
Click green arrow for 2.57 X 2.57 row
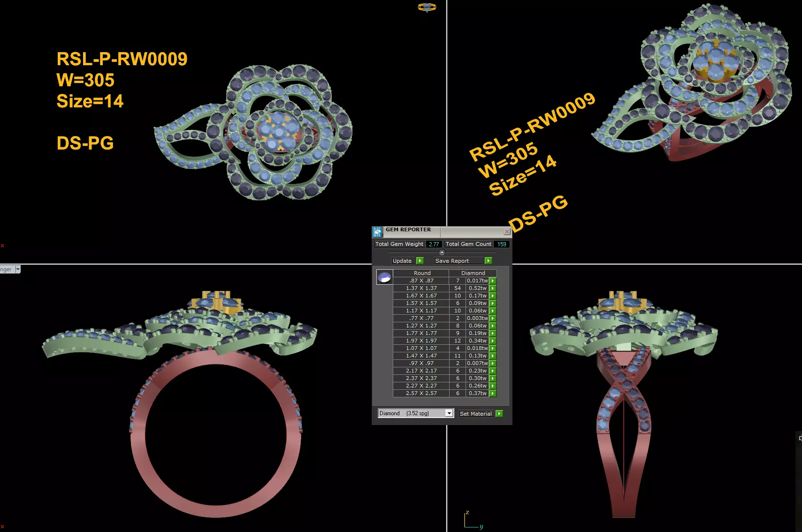(493, 394)
